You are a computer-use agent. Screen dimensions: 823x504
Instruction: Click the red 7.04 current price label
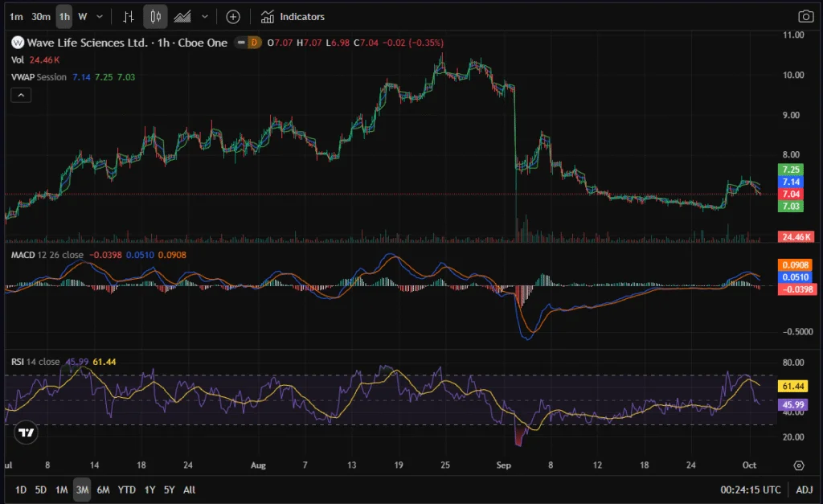click(790, 195)
